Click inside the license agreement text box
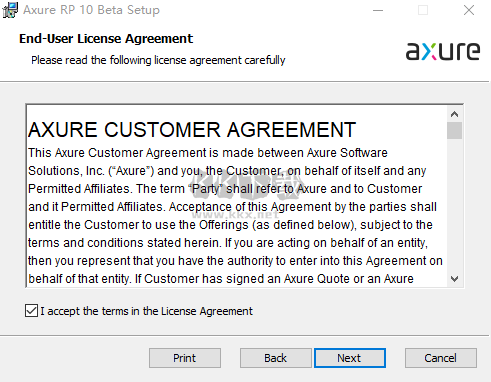 pyautogui.click(x=237, y=196)
